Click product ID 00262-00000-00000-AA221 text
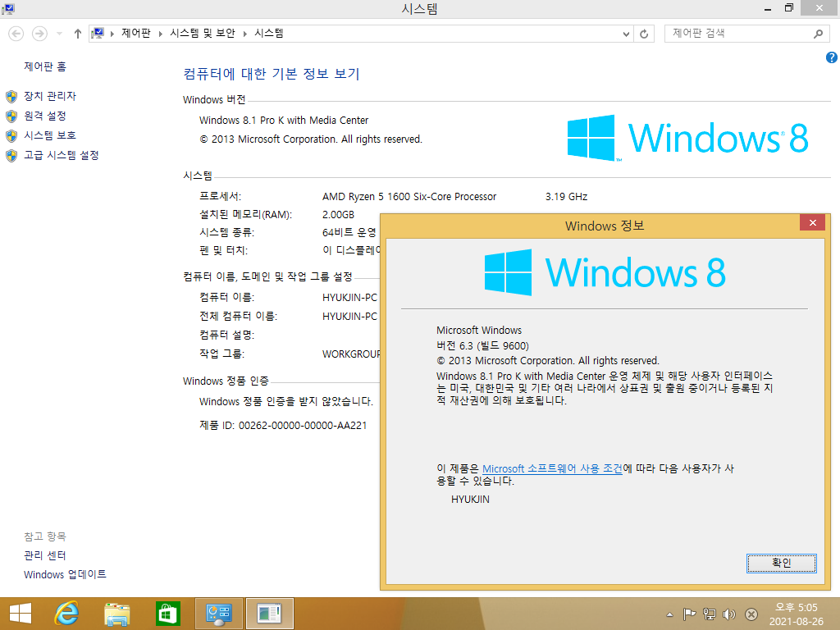The width and height of the screenshot is (840, 630). pos(303,426)
